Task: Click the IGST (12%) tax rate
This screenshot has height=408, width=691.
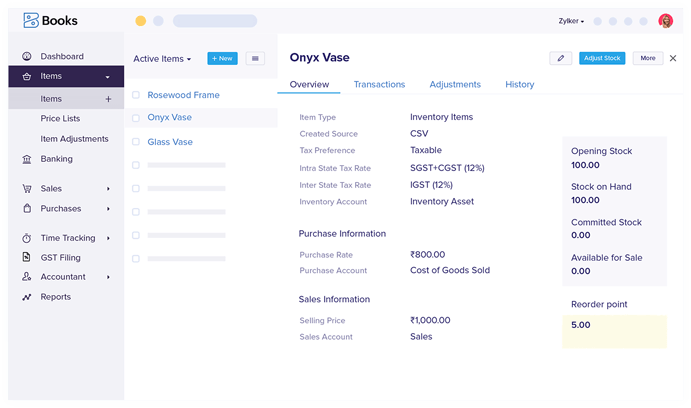Action: tap(431, 185)
